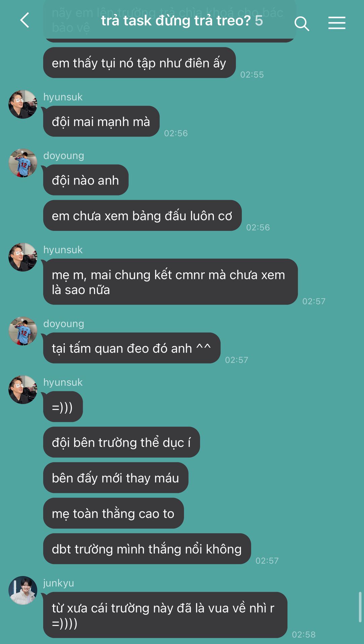Select message 'tại tấm quan đeo đó anh ^^'

(132, 348)
